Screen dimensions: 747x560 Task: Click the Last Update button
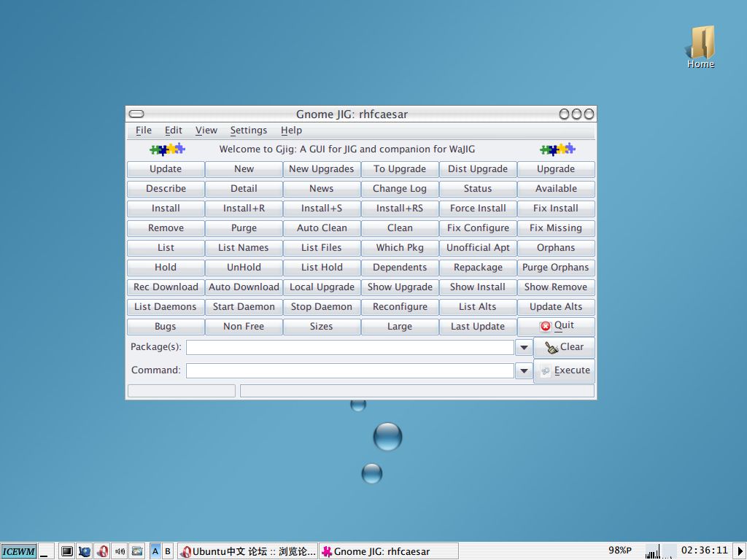[x=478, y=327]
